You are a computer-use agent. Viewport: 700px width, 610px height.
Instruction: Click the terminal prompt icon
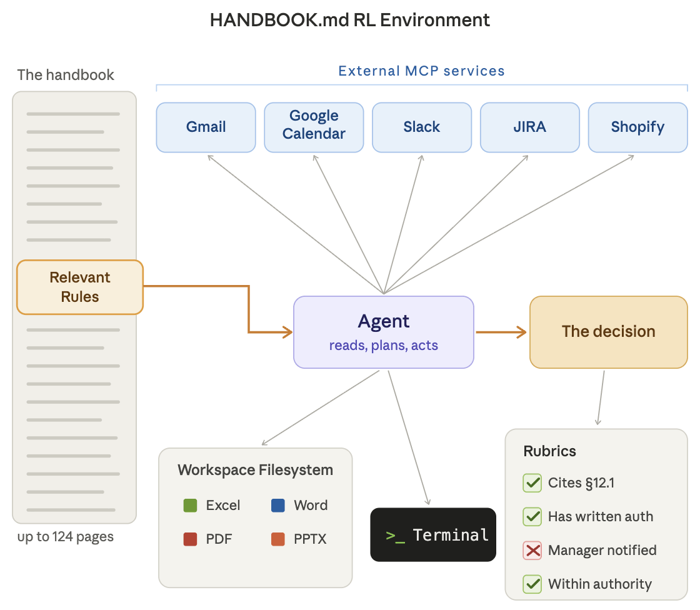(x=395, y=536)
